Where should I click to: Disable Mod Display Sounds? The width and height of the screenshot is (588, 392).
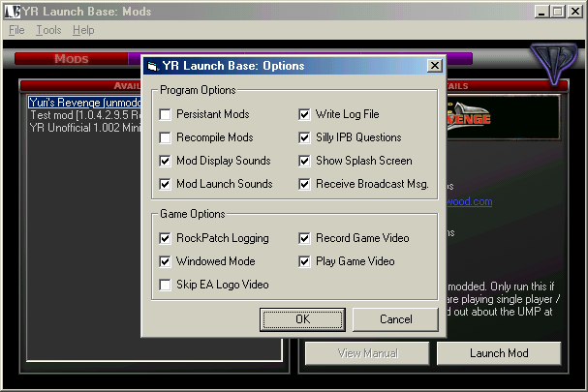[166, 161]
